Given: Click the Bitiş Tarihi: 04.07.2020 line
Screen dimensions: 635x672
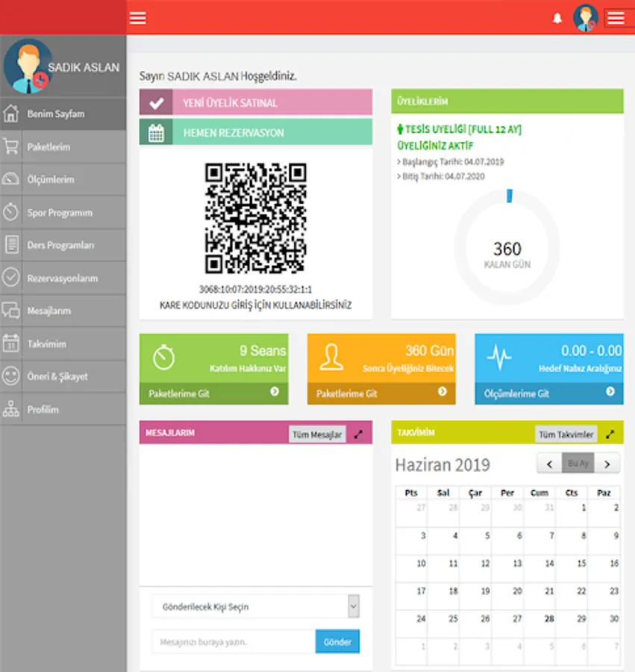Looking at the screenshot, I should click(441, 176).
